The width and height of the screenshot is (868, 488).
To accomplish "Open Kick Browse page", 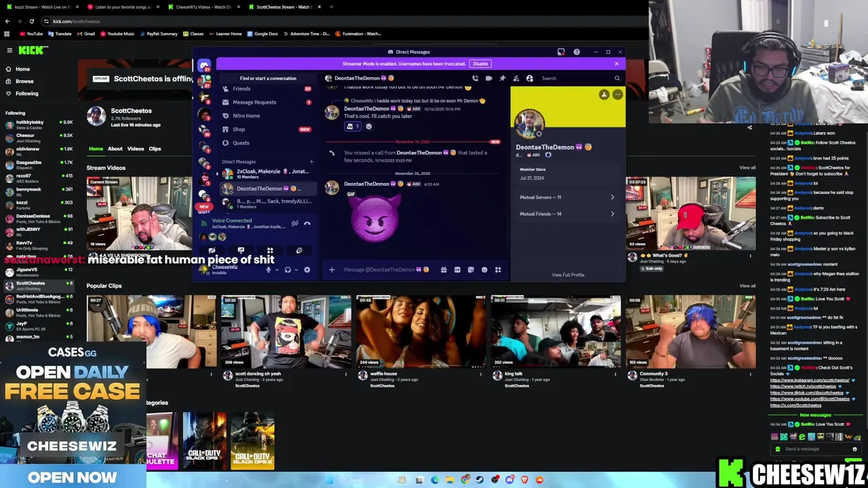I will [24, 81].
